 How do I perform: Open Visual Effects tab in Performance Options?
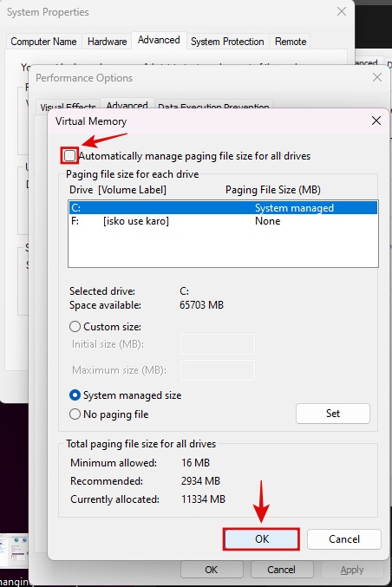click(68, 107)
